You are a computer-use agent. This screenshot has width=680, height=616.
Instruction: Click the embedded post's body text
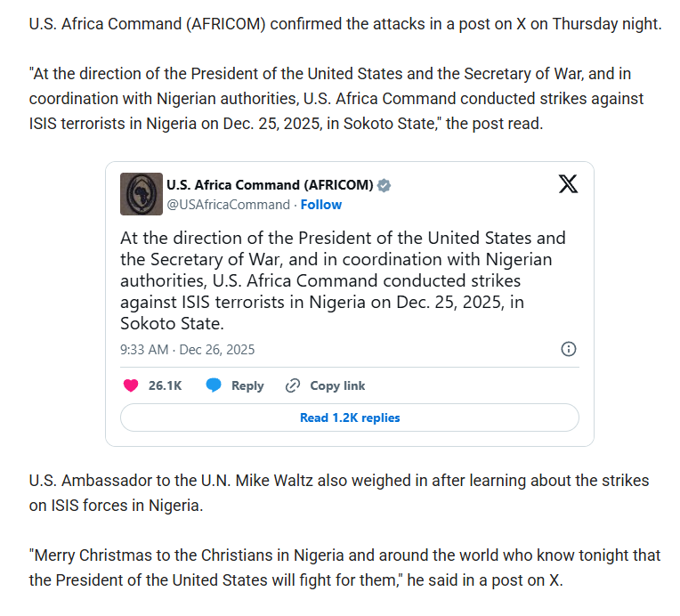[343, 280]
